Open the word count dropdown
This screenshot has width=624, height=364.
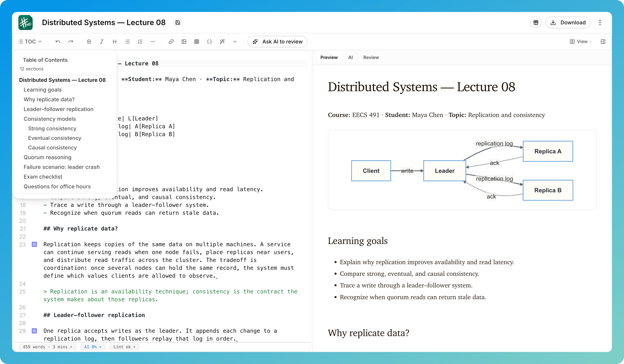point(47,347)
